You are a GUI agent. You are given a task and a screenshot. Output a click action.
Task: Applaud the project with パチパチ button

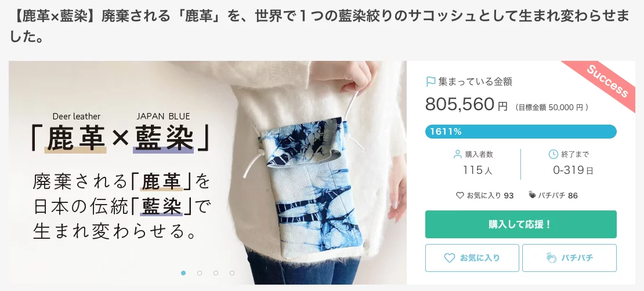tap(569, 258)
